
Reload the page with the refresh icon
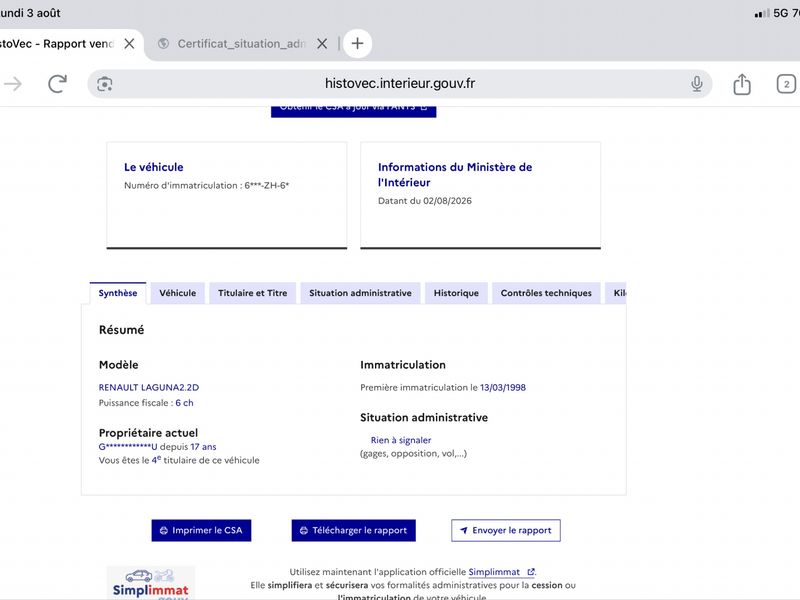tap(57, 84)
